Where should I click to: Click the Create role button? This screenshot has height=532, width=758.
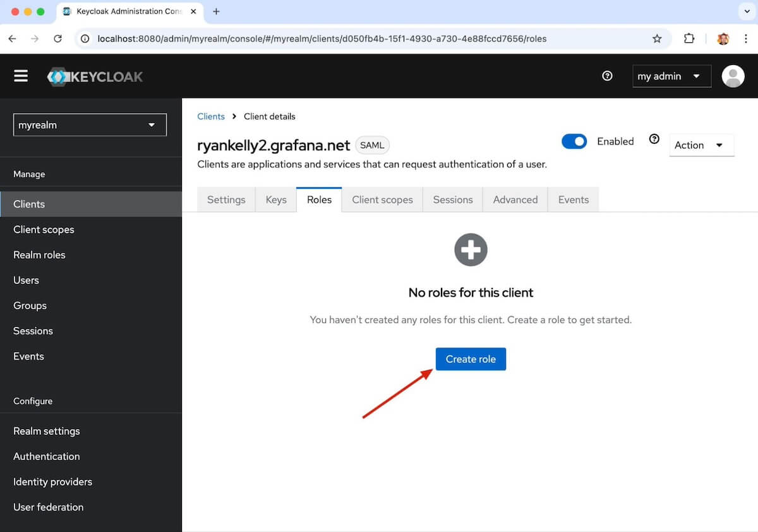[471, 359]
